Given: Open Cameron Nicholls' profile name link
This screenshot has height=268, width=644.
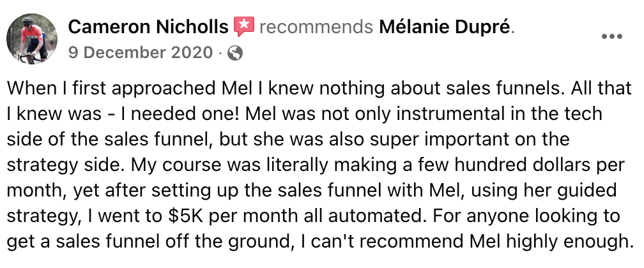Looking at the screenshot, I should [x=148, y=27].
